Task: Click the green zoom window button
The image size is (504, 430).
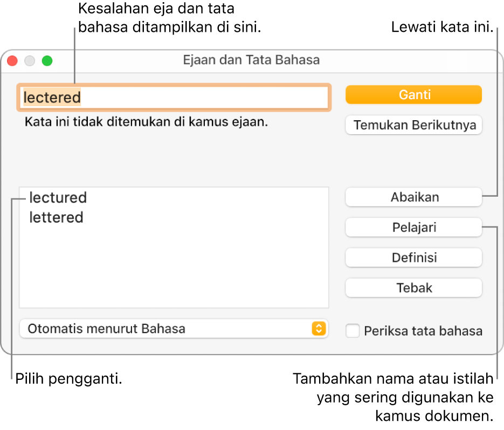Action: 47,61
